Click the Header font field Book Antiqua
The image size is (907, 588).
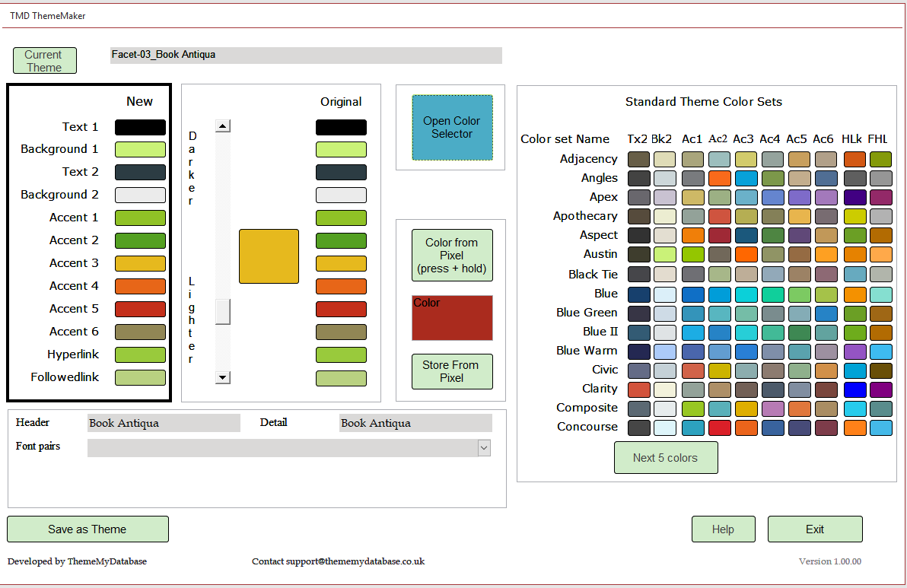coord(164,423)
